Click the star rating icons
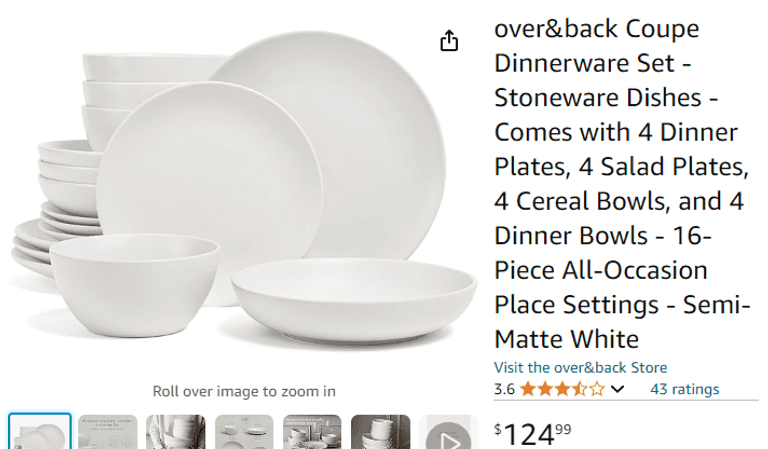This screenshot has height=449, width=768. click(562, 389)
